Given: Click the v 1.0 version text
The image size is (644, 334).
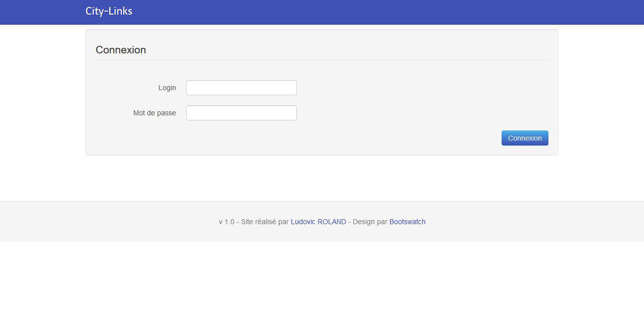Looking at the screenshot, I should [226, 222].
